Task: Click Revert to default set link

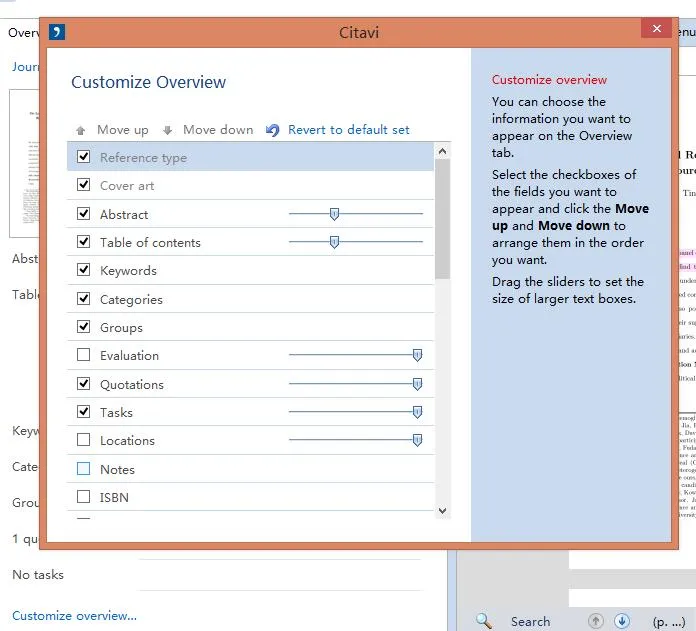Action: coord(348,130)
